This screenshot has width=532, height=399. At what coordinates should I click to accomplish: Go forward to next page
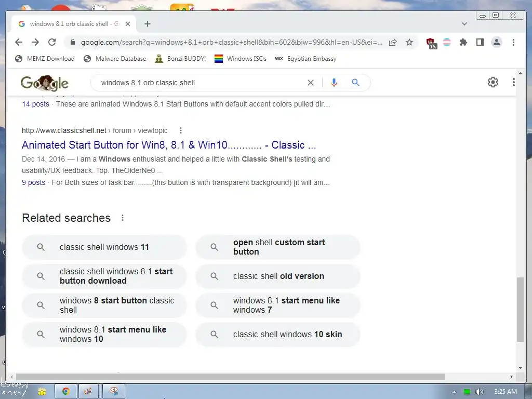tap(35, 42)
